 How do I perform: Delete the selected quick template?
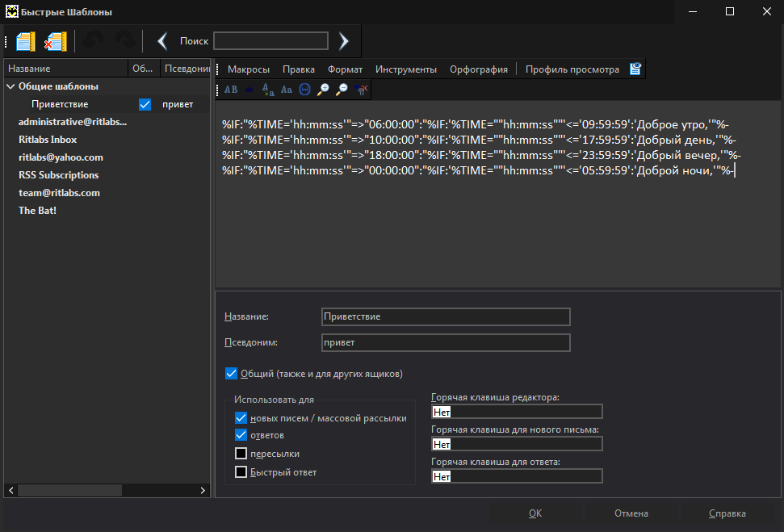(55, 41)
